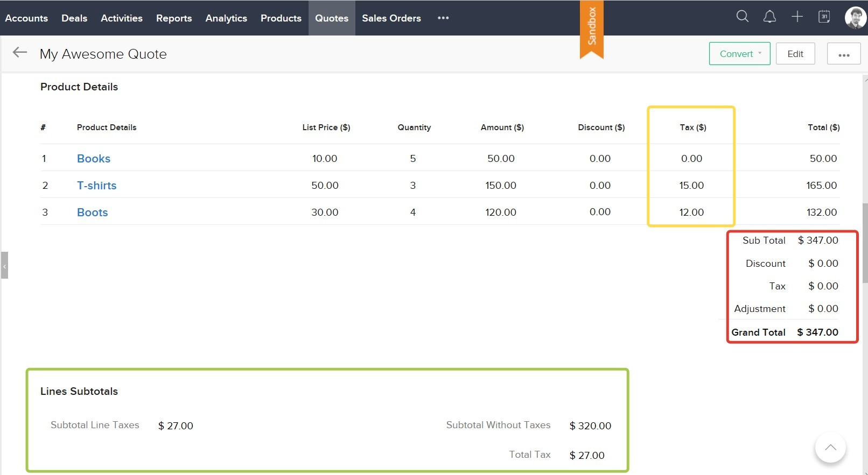Viewport: 868px width, 475px height.
Task: Open the Products tab
Action: coord(281,18)
